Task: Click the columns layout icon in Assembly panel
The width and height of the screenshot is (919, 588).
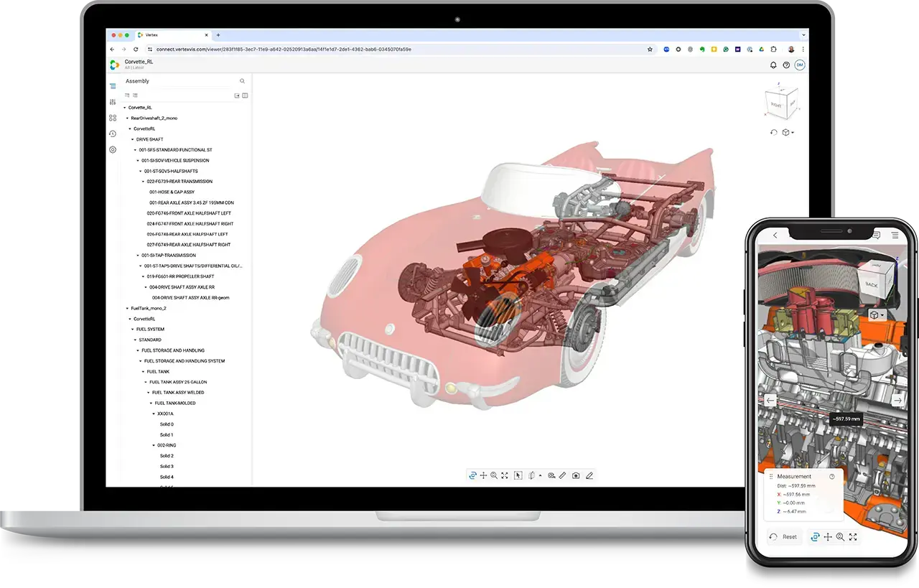Action: (245, 95)
